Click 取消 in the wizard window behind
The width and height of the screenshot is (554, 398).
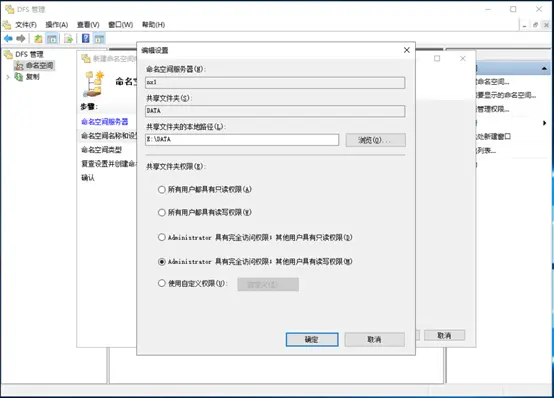444,335
